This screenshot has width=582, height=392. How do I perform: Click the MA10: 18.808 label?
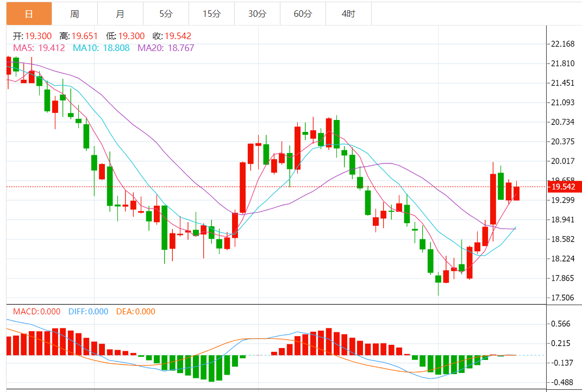pyautogui.click(x=101, y=48)
